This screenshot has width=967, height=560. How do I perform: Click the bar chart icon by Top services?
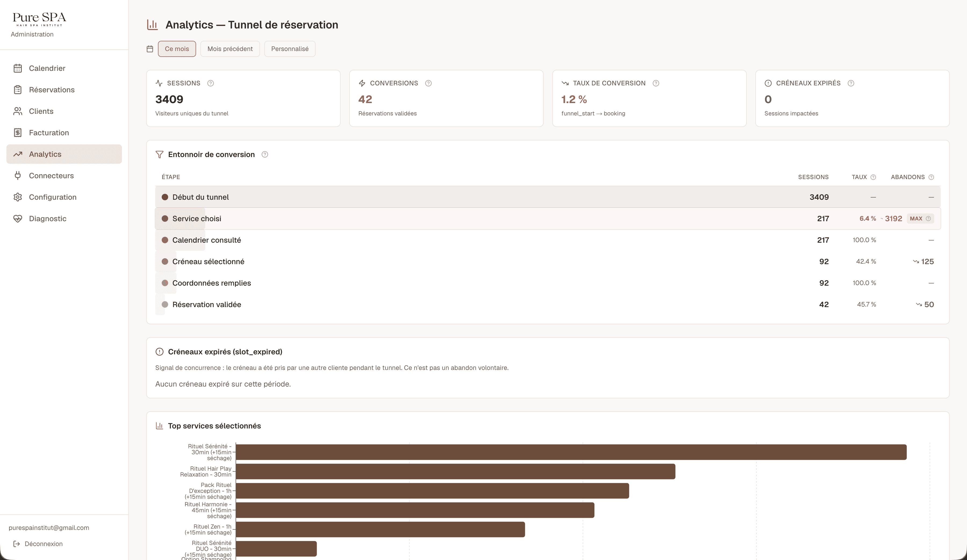click(160, 426)
